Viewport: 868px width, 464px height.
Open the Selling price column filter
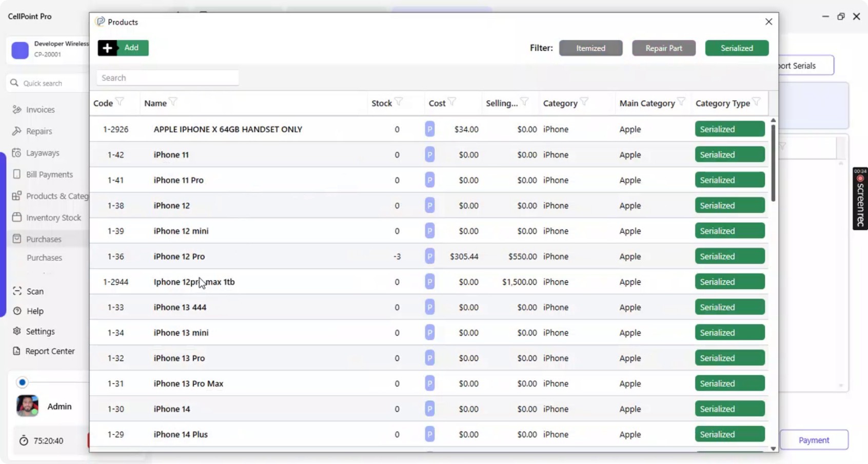pyautogui.click(x=524, y=102)
